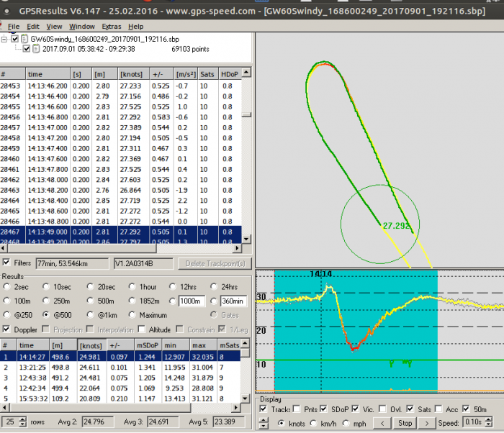
Task: Edit the 360min duration field
Action: (234, 301)
